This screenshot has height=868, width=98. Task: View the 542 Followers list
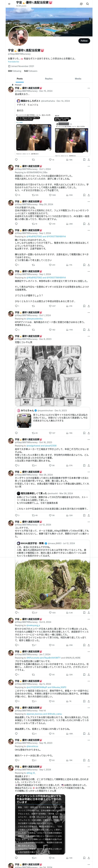point(31,71)
